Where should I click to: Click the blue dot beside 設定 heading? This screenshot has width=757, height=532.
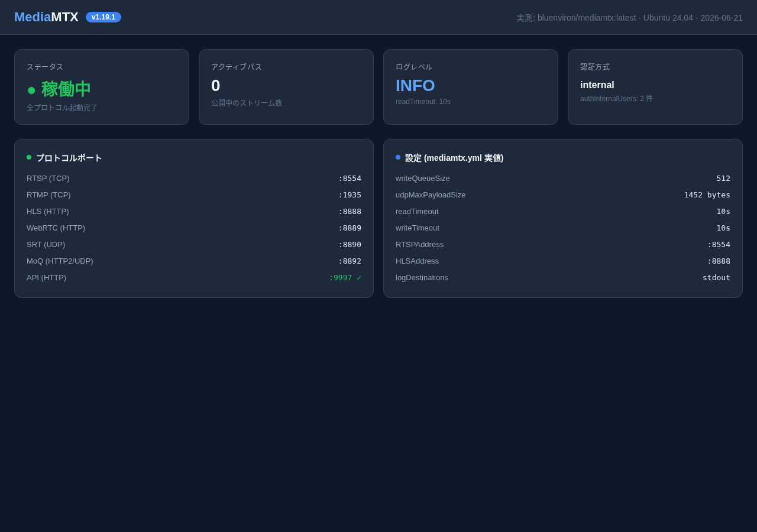pos(398,157)
